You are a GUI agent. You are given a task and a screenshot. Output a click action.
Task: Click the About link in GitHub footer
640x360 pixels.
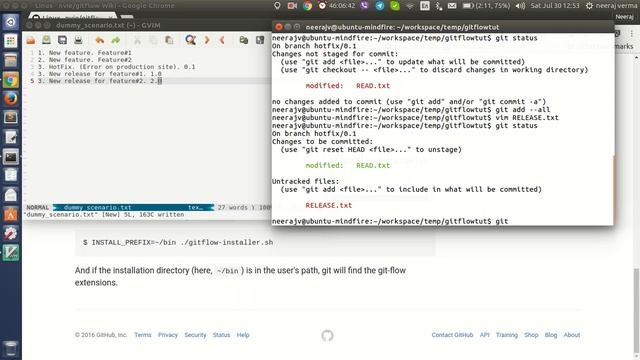coord(571,335)
